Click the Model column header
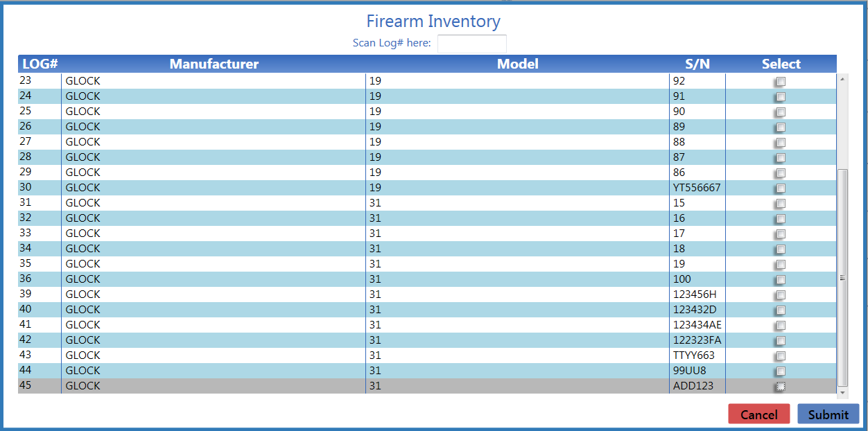Screen dimensions: 868x431 [x=517, y=64]
